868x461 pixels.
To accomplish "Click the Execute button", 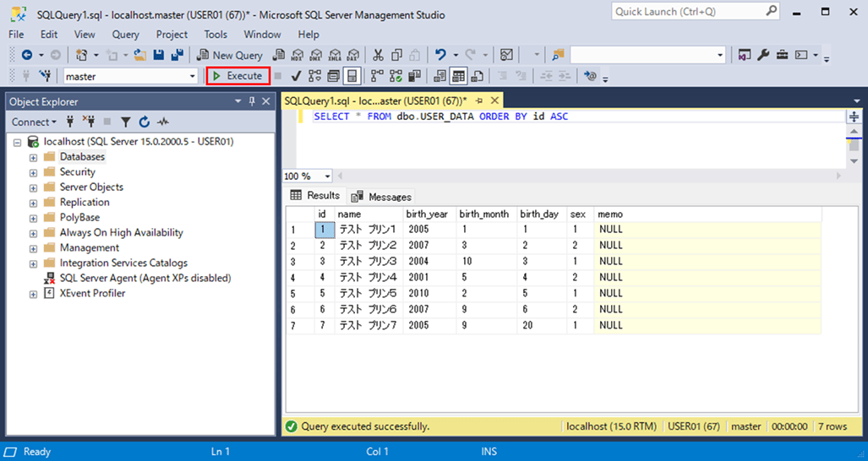I will 237,76.
